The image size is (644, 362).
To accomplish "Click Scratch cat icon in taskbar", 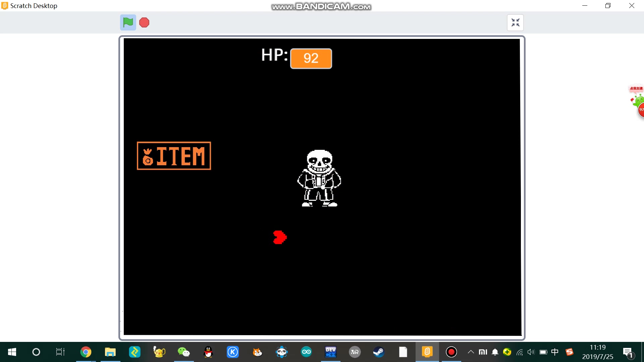I will click(x=257, y=352).
